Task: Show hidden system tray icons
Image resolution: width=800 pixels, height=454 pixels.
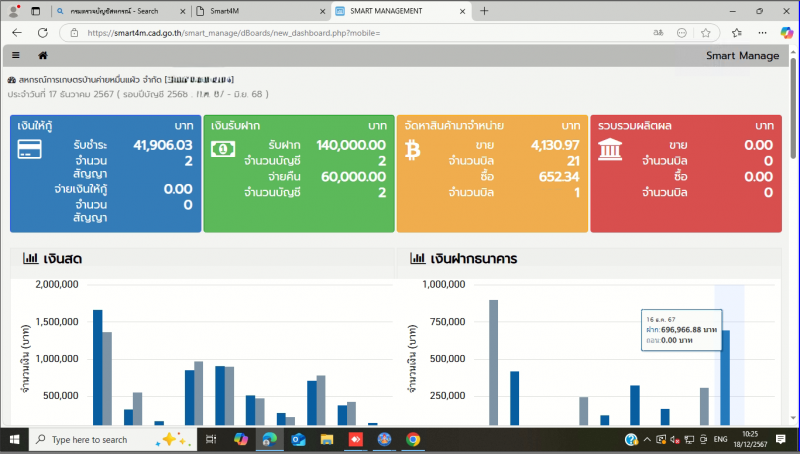Action: click(647, 439)
